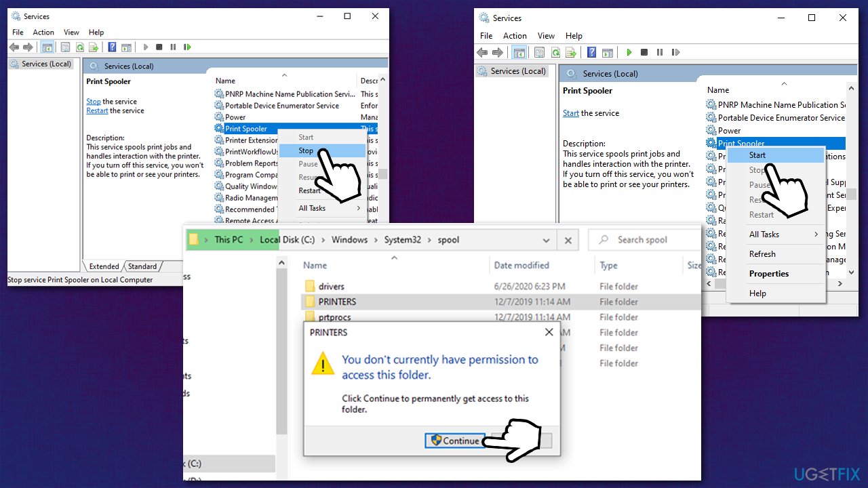The width and height of the screenshot is (868, 488).
Task: Click Continue in the permissions dialog
Action: coord(455,441)
